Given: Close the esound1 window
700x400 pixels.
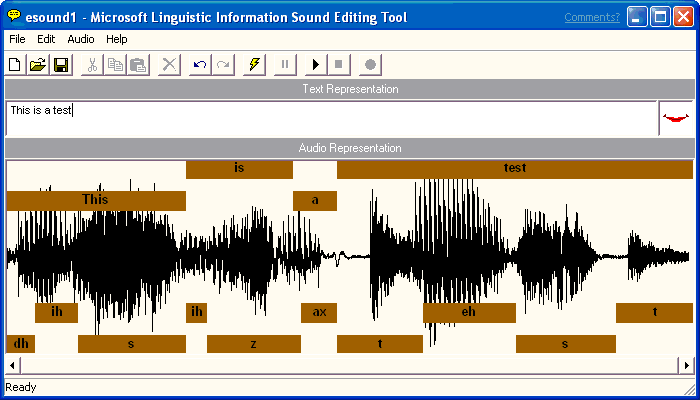Looking at the screenshot, I should (683, 17).
